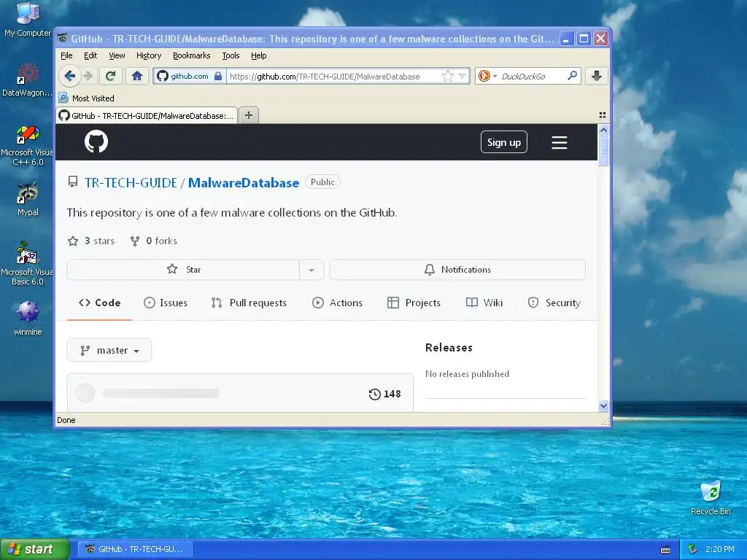The image size is (747, 560).
Task: Open the Edit menu
Action: [x=90, y=55]
